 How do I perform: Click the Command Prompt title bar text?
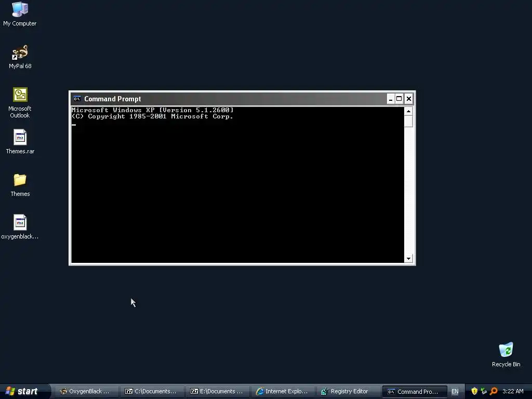coord(113,99)
